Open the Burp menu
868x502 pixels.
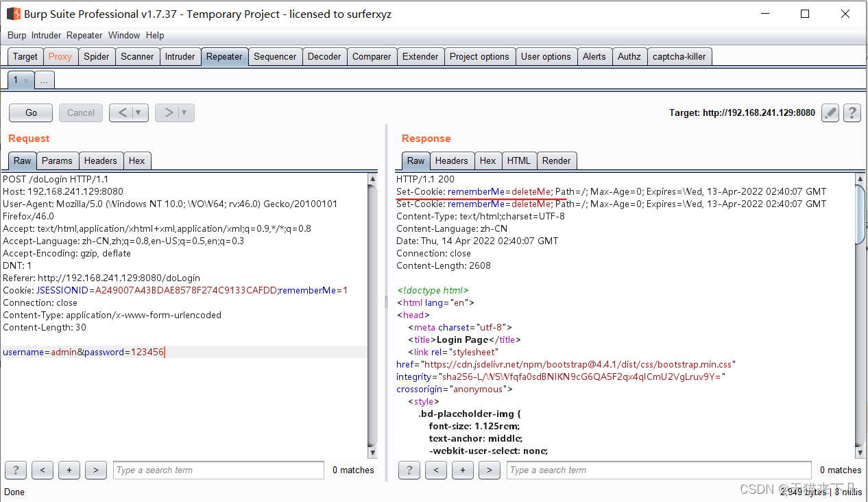(x=16, y=35)
